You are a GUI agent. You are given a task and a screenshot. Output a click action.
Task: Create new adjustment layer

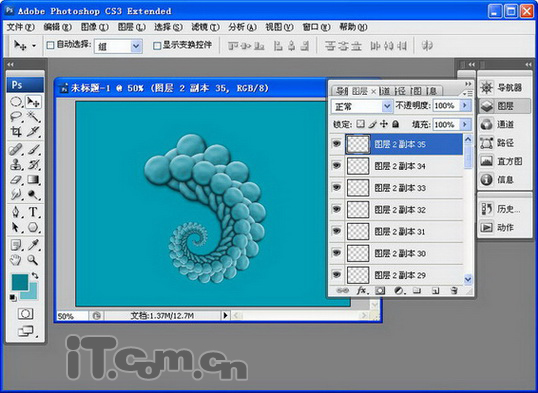(x=399, y=291)
